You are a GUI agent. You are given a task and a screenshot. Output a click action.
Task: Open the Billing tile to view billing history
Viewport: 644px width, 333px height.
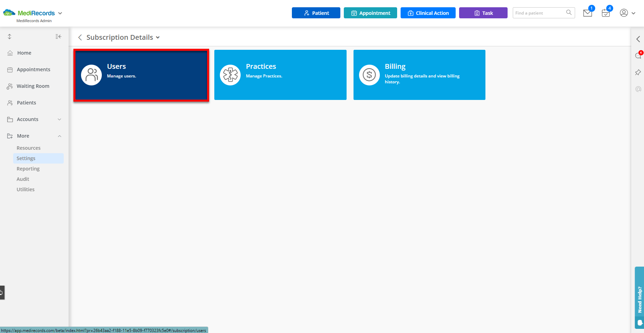point(419,75)
